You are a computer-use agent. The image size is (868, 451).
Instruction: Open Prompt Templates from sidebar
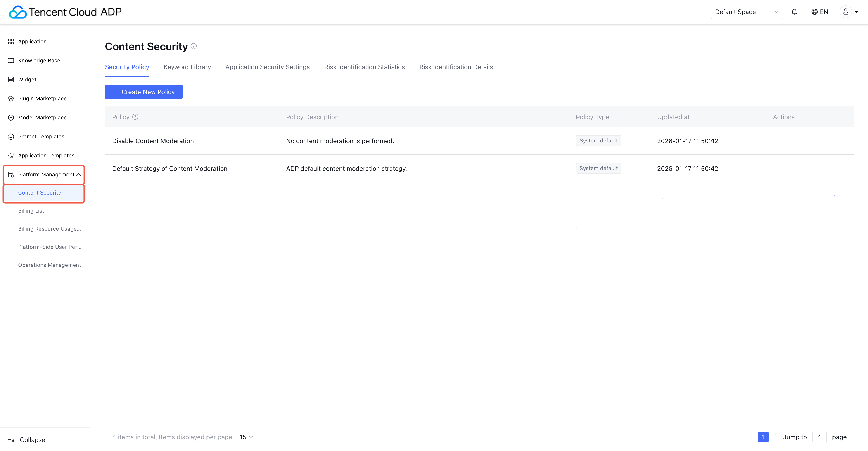(x=41, y=137)
